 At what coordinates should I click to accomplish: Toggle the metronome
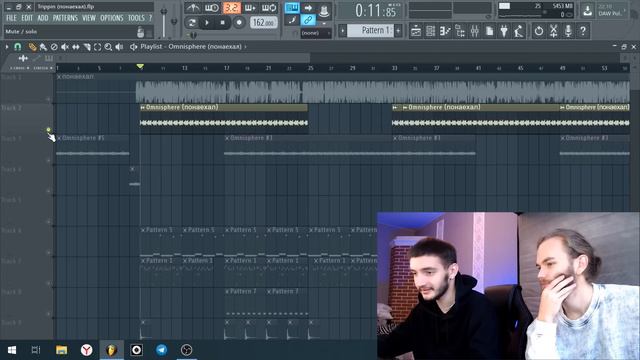pos(193,7)
